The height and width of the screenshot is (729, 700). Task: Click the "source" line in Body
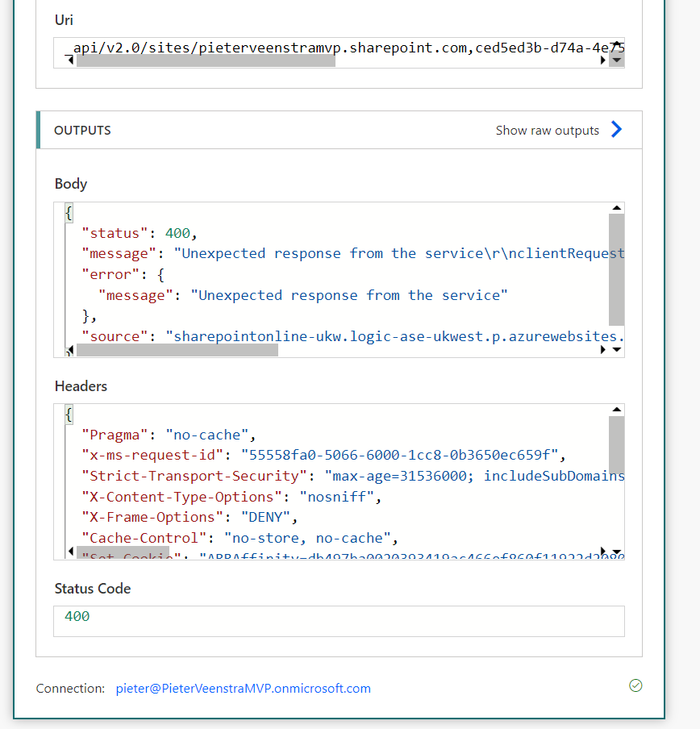(x=352, y=336)
